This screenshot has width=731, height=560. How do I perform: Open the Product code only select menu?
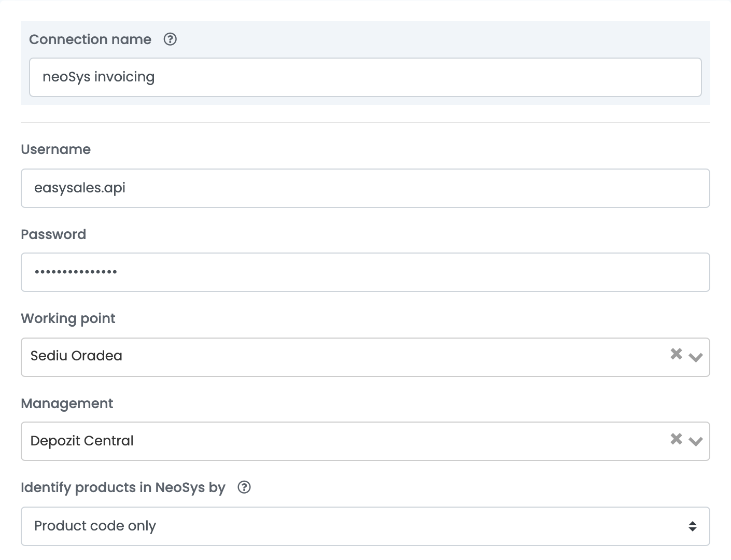pos(365,526)
